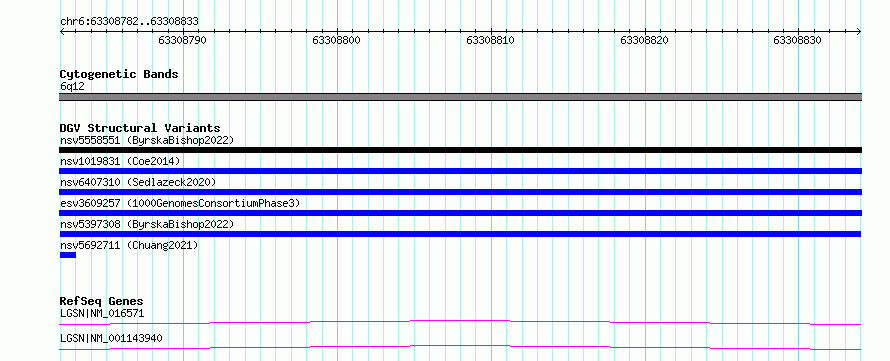
Task: Select the DGV Structural Variants track title
Action: click(140, 128)
